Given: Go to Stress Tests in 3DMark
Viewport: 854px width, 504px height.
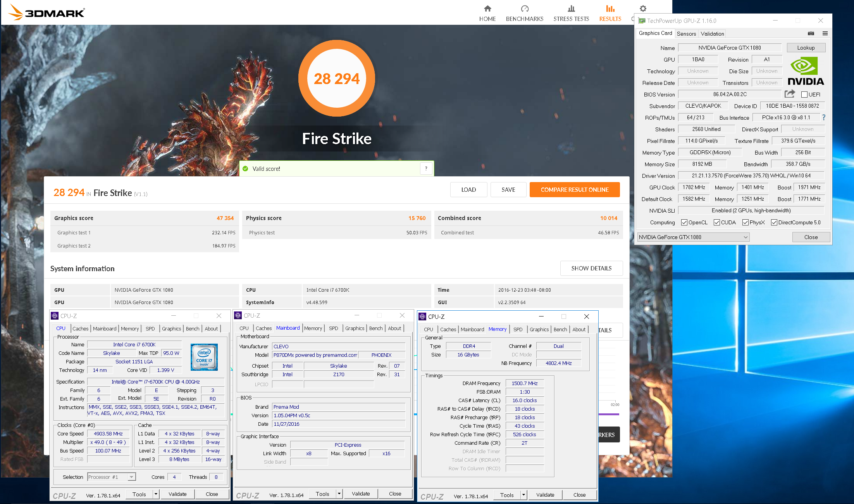Looking at the screenshot, I should coord(571,13).
